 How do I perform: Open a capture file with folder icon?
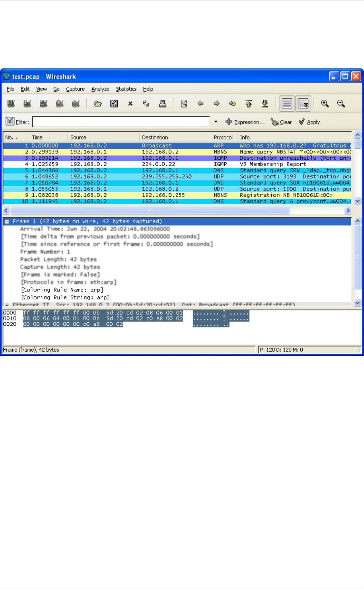tap(98, 104)
